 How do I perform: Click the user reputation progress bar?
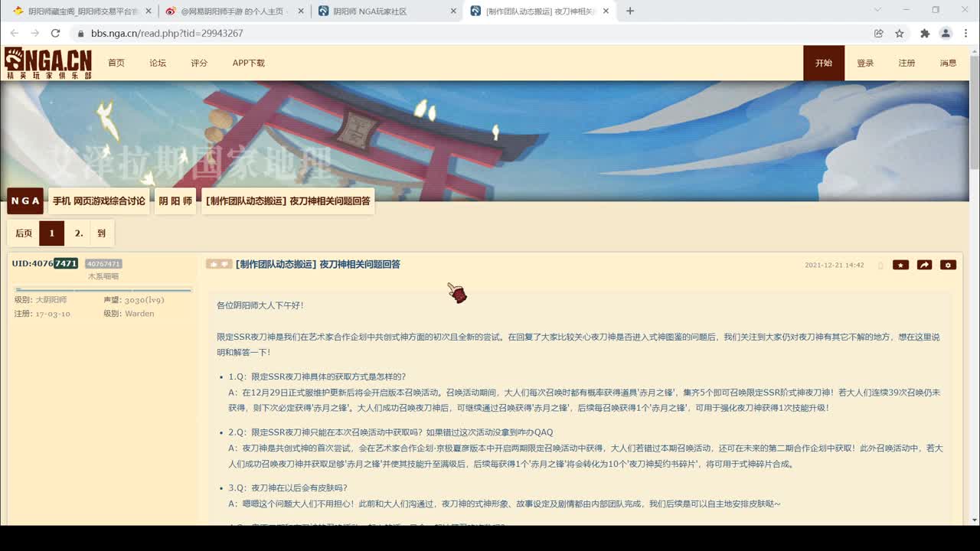(x=103, y=290)
